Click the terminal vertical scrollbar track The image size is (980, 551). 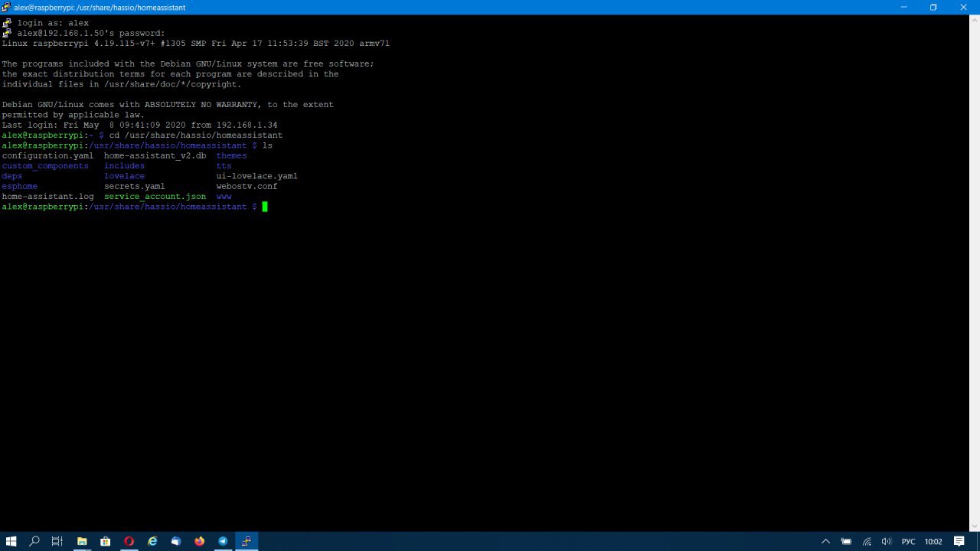point(974,272)
